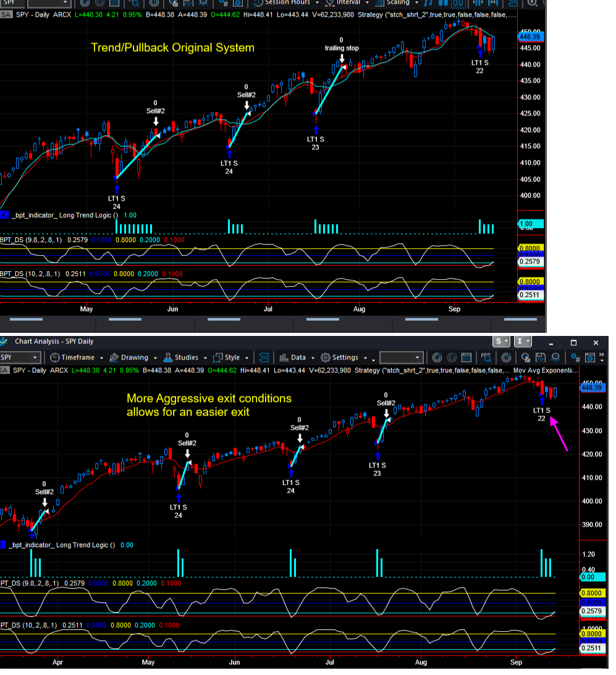The image size is (616, 675).
Task: Click the SA badge in the upper chart status line
Action: click(6, 15)
